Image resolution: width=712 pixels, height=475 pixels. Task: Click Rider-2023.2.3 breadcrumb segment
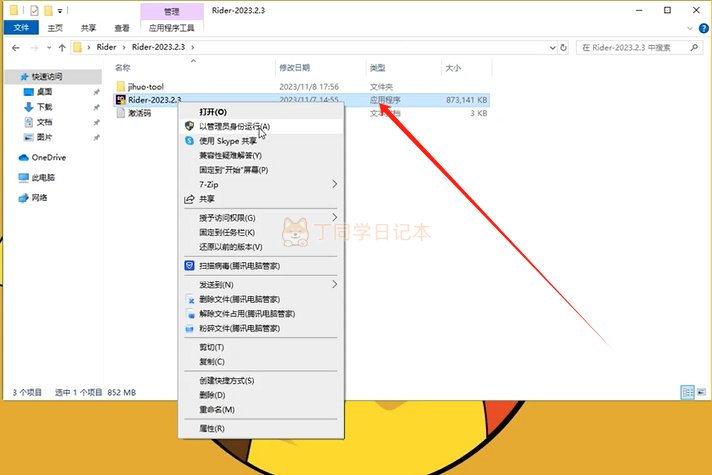158,47
